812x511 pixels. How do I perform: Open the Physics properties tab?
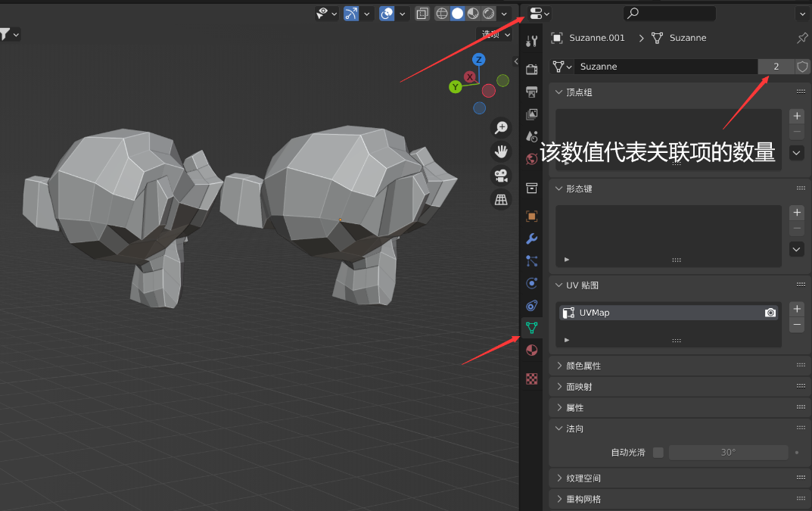[x=531, y=283]
